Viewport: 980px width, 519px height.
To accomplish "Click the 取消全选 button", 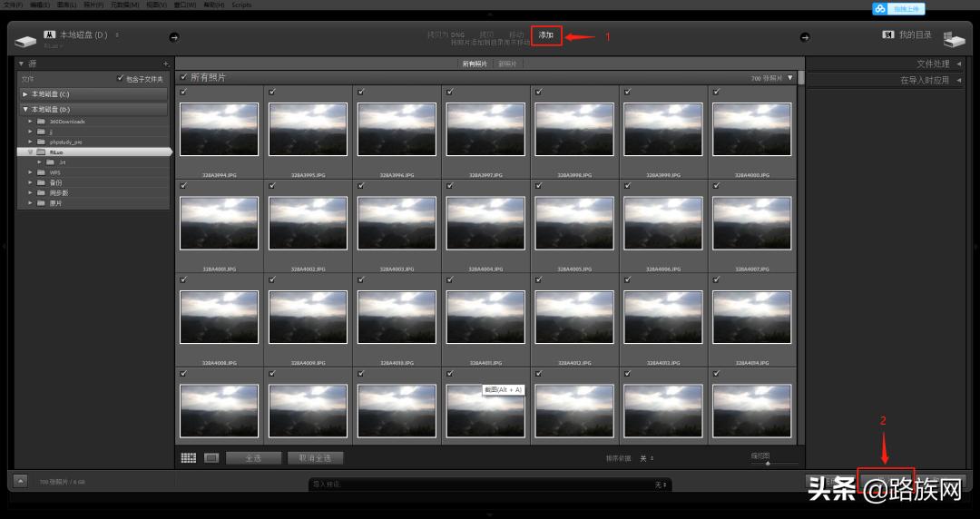I will [x=315, y=458].
